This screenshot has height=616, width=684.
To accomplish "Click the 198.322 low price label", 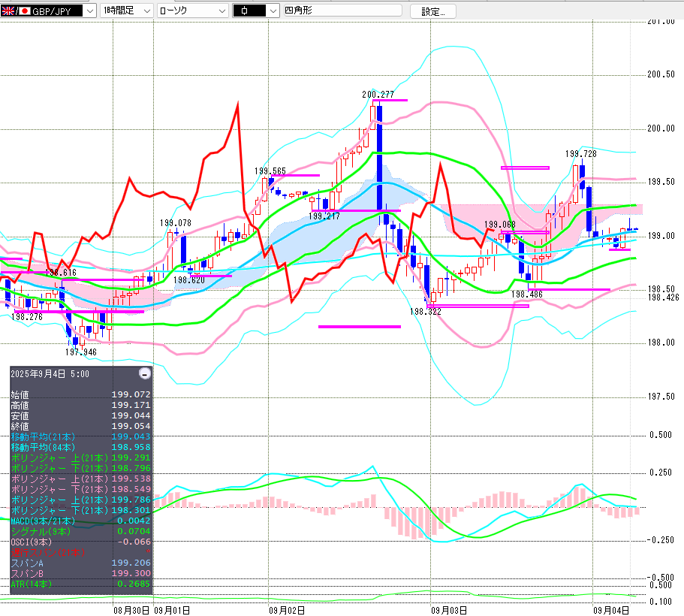I will point(425,312).
